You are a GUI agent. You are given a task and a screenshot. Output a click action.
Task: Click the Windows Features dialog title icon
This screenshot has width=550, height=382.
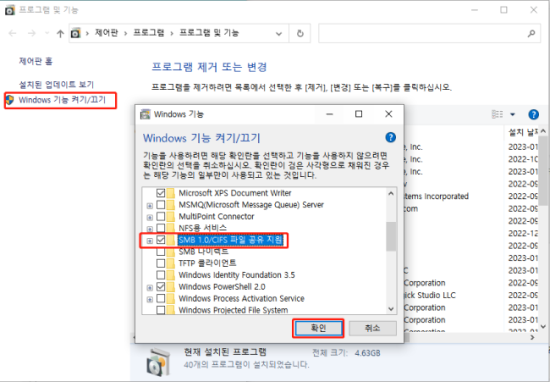pos(145,114)
